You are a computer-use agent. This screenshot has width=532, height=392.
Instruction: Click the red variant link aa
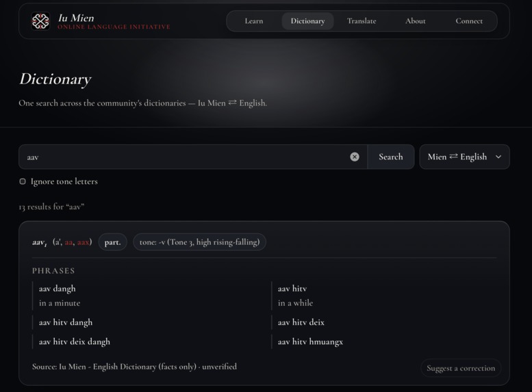pyautogui.click(x=69, y=242)
